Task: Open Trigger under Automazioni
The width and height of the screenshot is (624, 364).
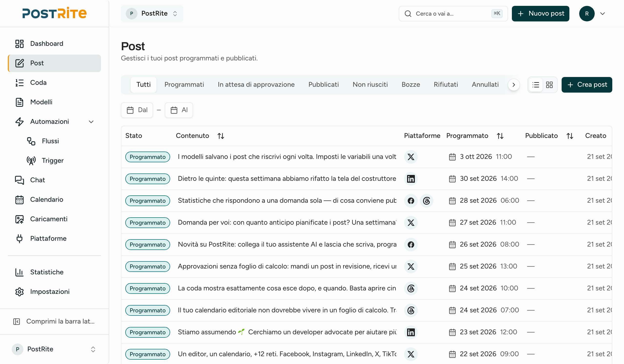Action: pos(60,161)
